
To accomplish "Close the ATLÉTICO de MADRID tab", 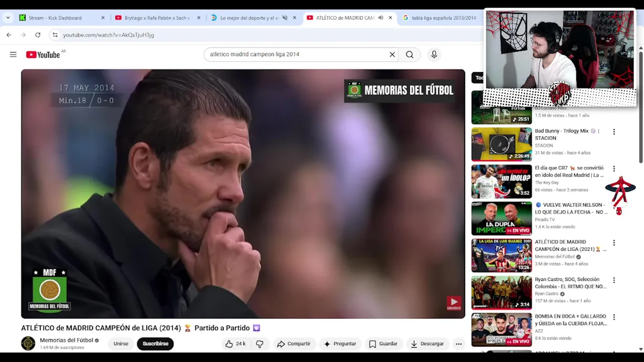I will pyautogui.click(x=390, y=18).
